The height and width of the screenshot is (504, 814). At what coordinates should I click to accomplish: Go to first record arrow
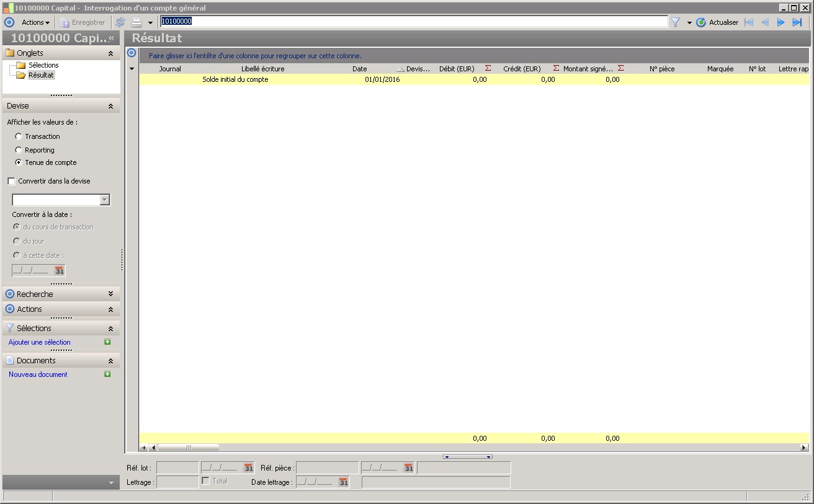point(749,22)
